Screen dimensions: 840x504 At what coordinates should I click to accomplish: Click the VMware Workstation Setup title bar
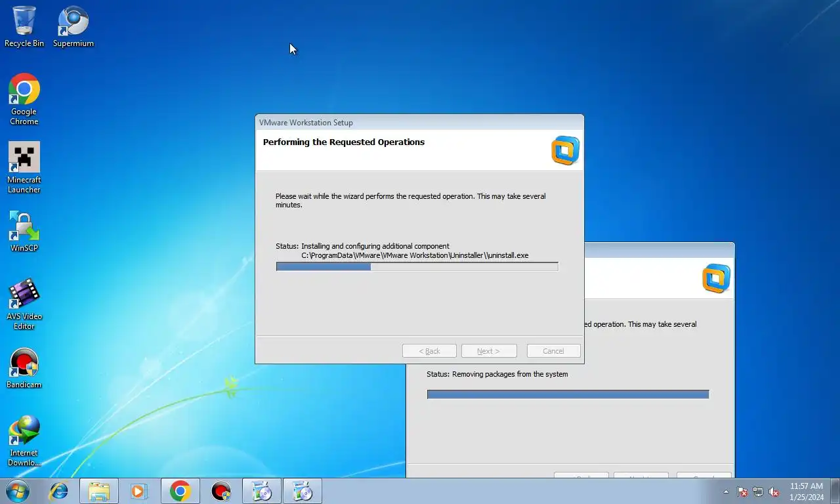419,122
